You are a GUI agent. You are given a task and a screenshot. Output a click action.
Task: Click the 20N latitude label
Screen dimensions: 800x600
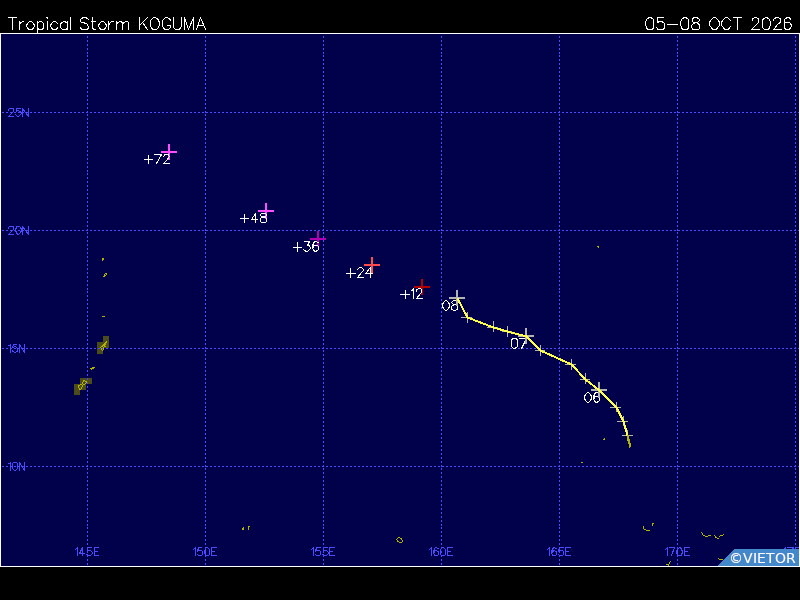click(18, 231)
